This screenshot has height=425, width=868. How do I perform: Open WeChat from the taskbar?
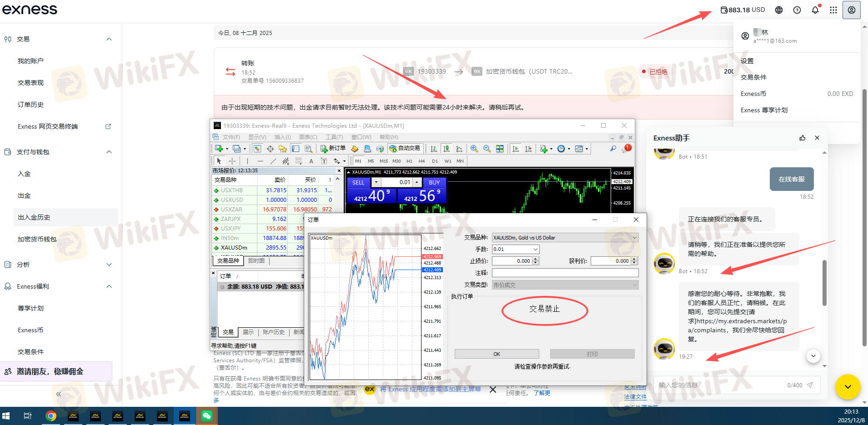(206, 416)
